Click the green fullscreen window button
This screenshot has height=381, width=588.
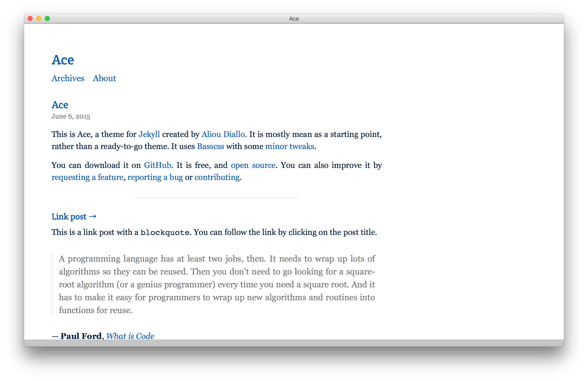point(48,18)
